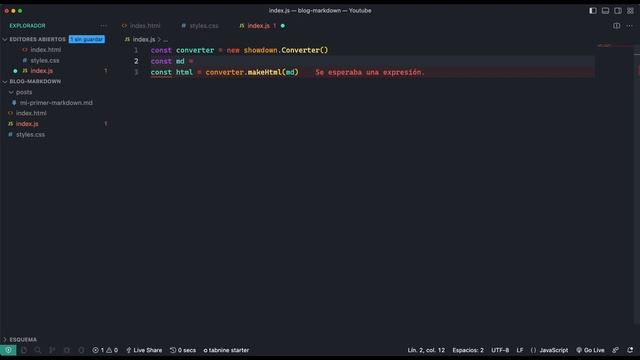Open the notifications bell icon
The width and height of the screenshot is (640, 360).
pyautogui.click(x=630, y=350)
